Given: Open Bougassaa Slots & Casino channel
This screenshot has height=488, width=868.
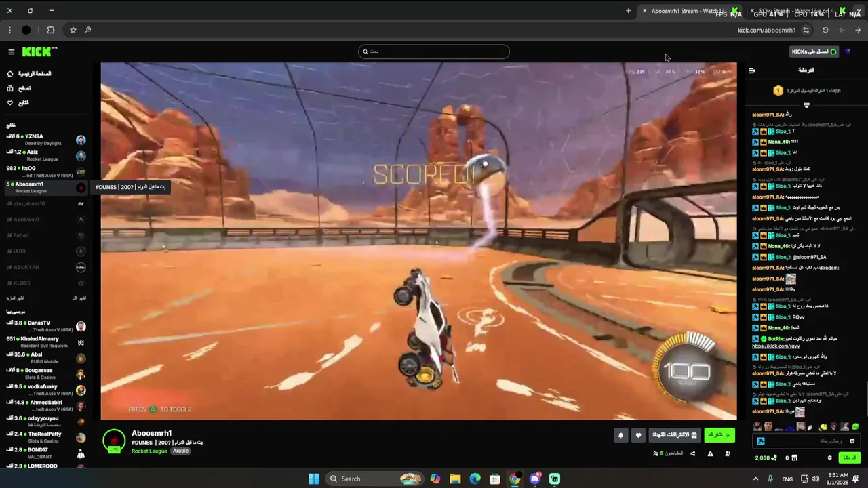Looking at the screenshot, I should 46,373.
